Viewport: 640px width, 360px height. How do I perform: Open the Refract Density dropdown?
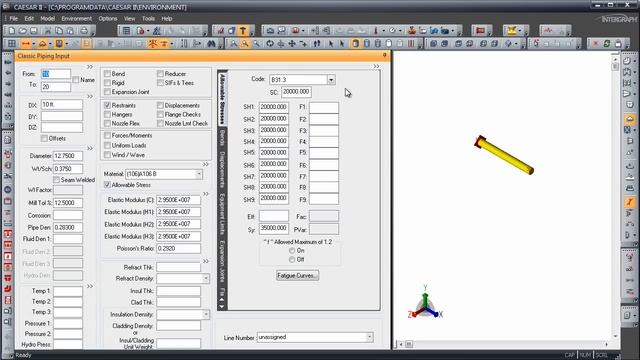tap(206, 278)
